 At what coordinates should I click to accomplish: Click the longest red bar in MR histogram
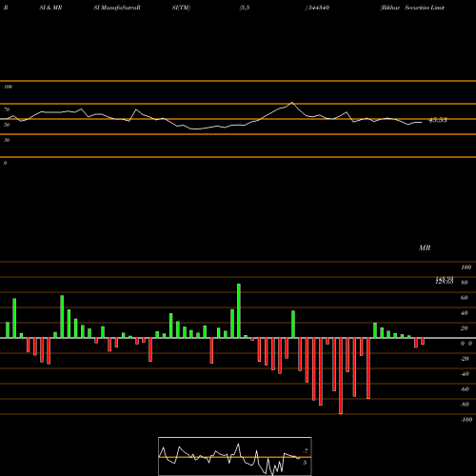341,376
